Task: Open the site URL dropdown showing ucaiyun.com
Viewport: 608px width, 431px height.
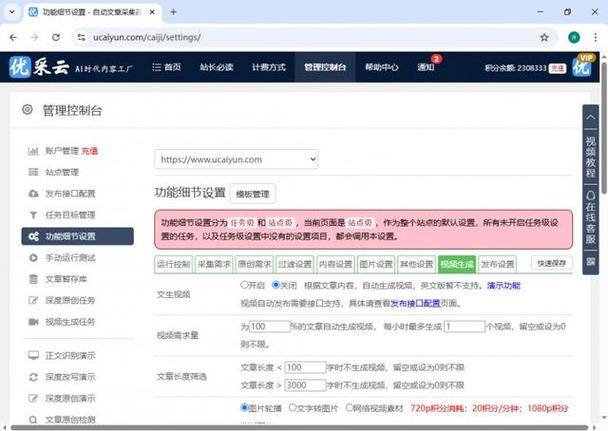Action: click(237, 159)
